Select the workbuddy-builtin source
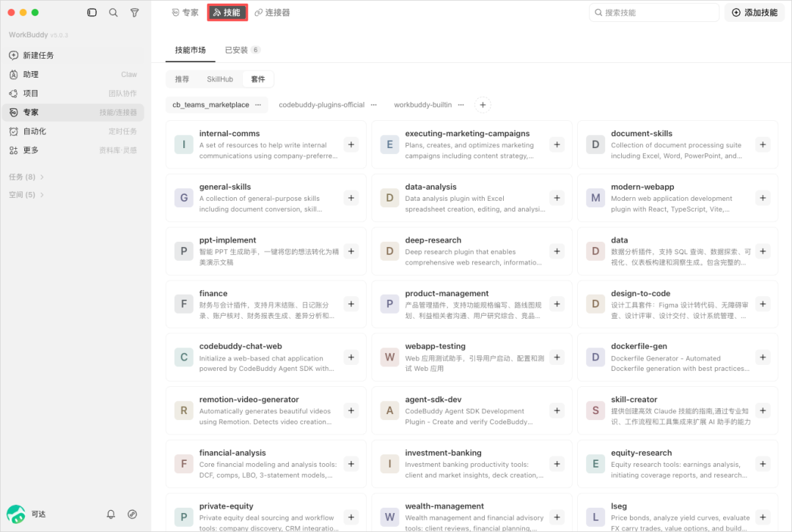Screen dimensions: 792x532 pyautogui.click(x=423, y=105)
